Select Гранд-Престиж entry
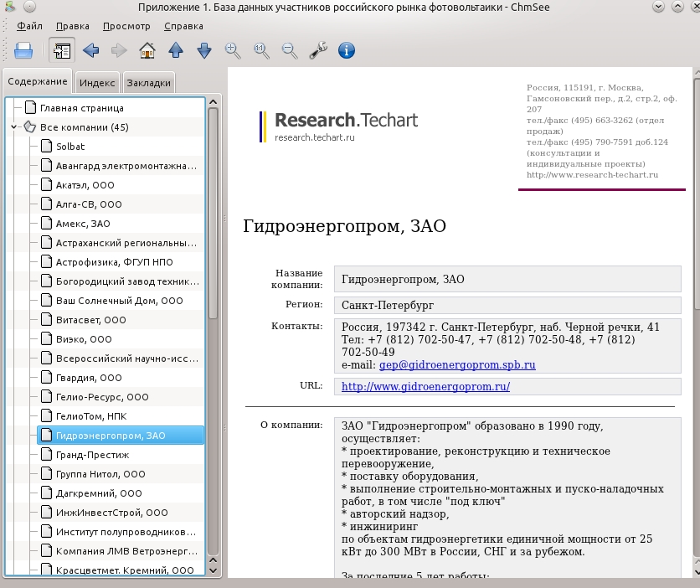The image size is (700, 588). (92, 454)
